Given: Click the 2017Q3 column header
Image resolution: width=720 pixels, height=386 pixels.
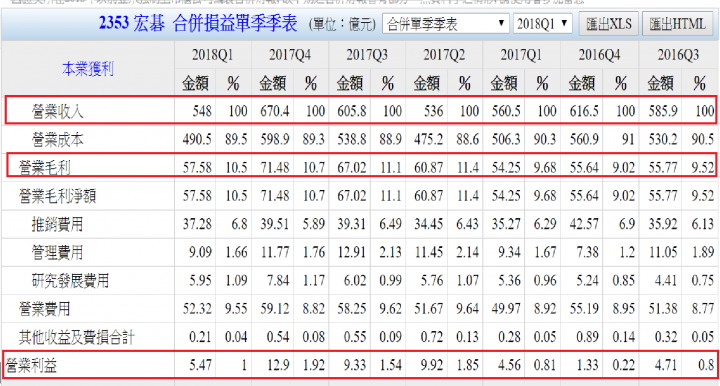Looking at the screenshot, I should coord(367,55).
